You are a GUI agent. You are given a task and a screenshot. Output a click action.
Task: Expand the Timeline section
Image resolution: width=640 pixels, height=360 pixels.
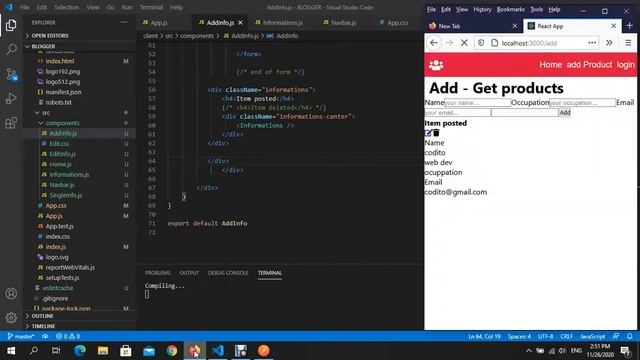(x=43, y=326)
